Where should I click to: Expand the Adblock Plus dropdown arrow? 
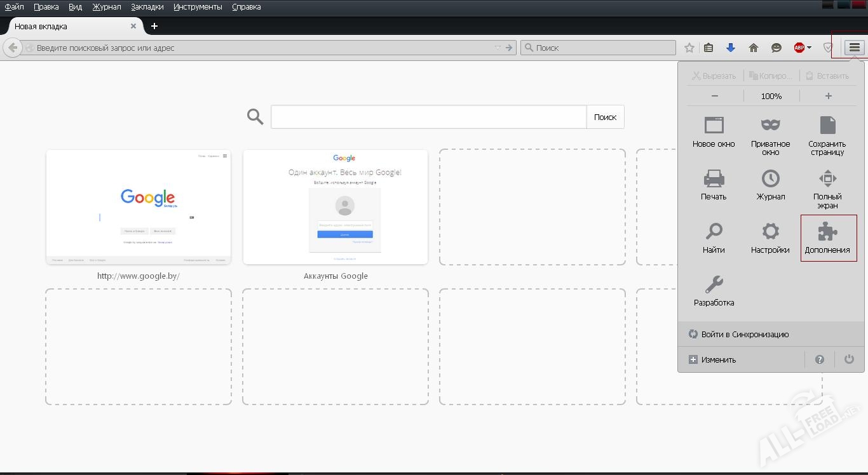click(x=810, y=48)
